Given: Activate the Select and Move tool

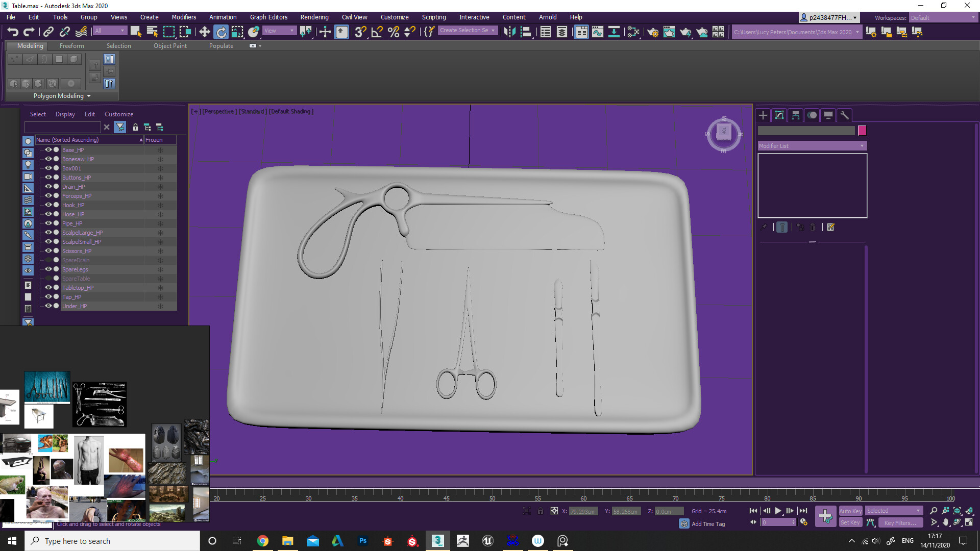Looking at the screenshot, I should point(204,32).
